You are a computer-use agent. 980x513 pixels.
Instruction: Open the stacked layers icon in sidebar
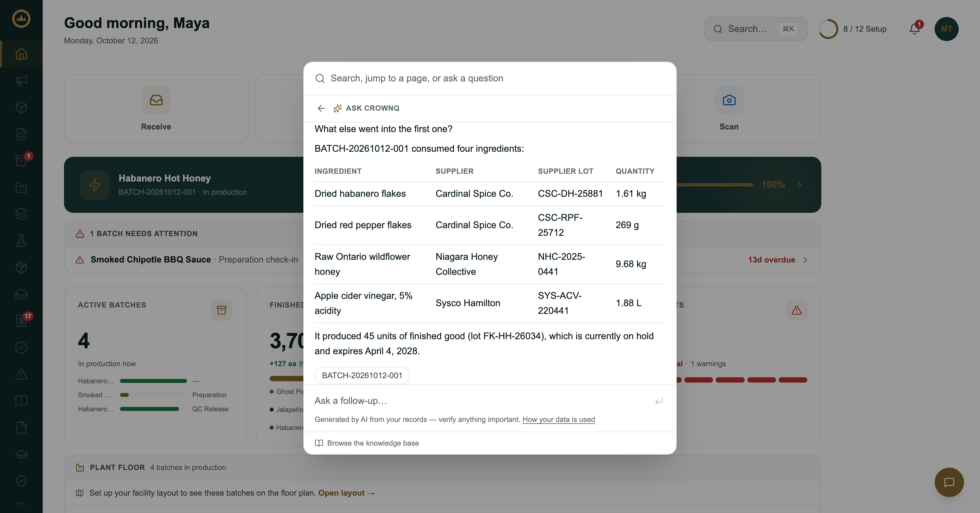(21, 214)
